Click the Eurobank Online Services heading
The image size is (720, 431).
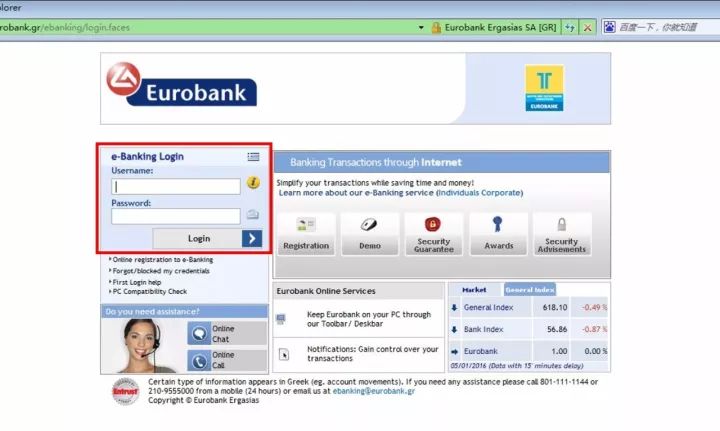point(326,291)
